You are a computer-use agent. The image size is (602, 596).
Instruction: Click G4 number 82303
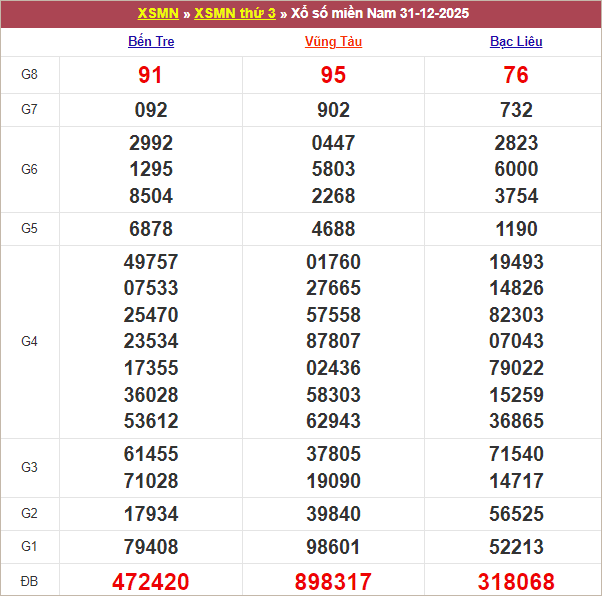(516, 315)
